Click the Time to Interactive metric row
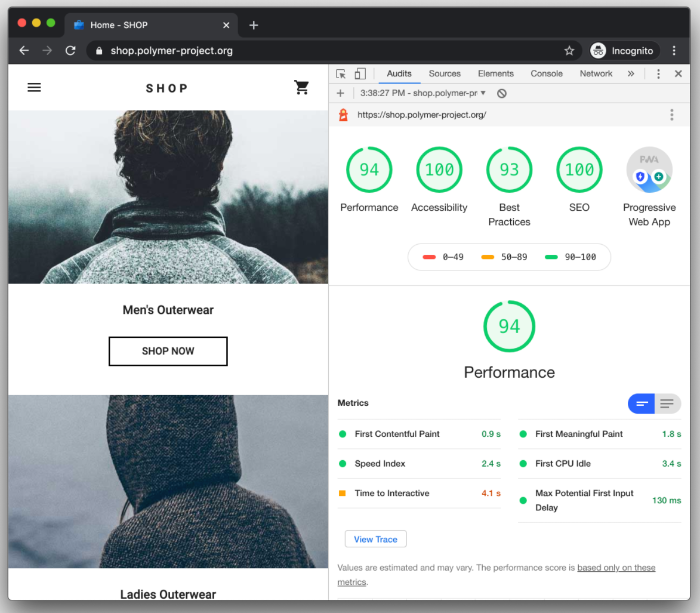The height and width of the screenshot is (613, 700). point(419,493)
